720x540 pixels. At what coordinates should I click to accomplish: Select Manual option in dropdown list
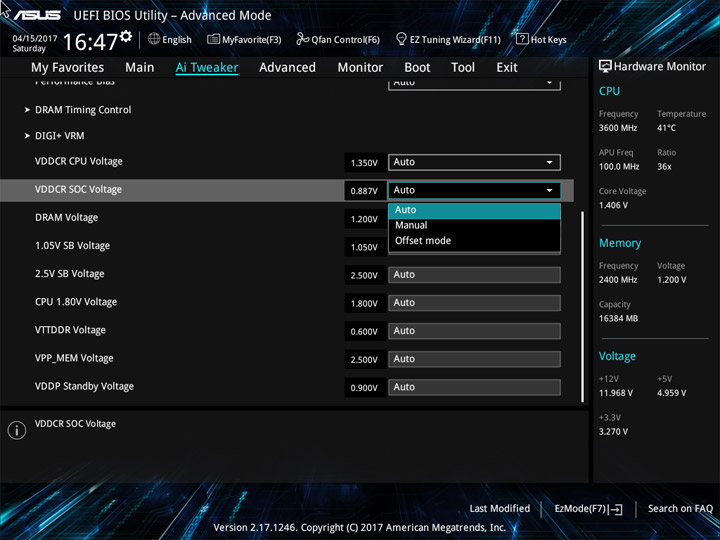click(x=474, y=225)
